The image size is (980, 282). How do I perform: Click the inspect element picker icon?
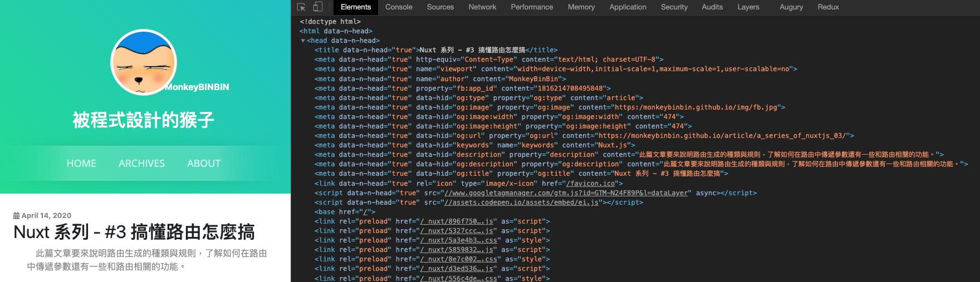[301, 7]
